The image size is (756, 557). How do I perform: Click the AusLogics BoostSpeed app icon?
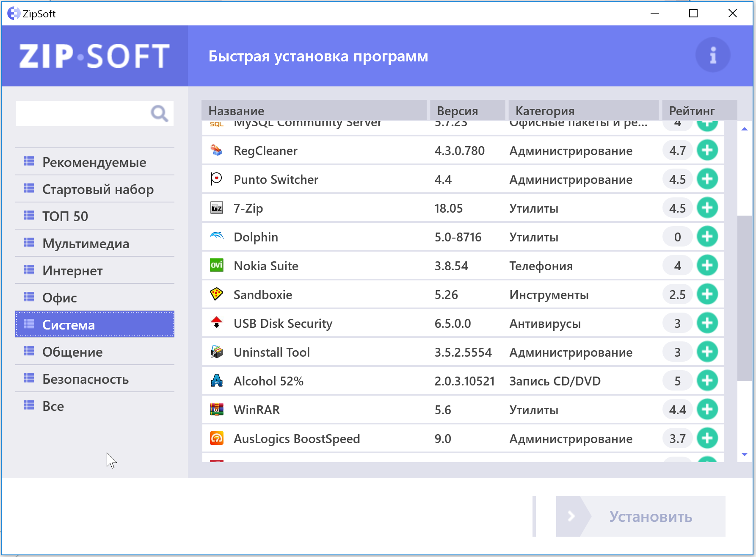click(x=217, y=438)
